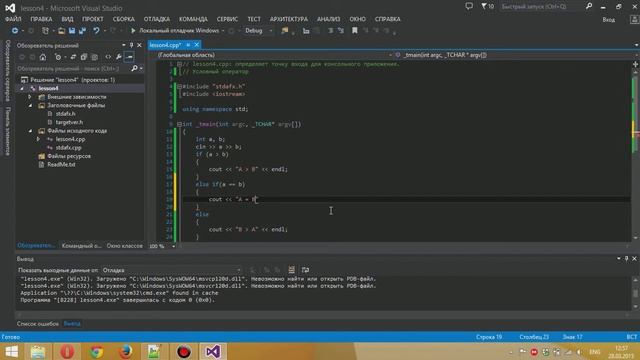Screen dimensions: 640x360
Task: Toggle Word Wrap in Output panel
Action: click(305, 270)
